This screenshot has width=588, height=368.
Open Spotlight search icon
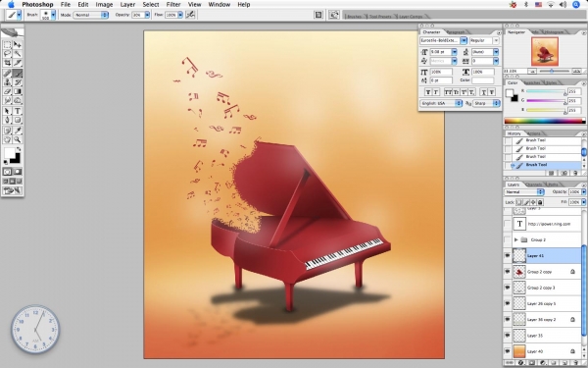pyautogui.click(x=576, y=5)
